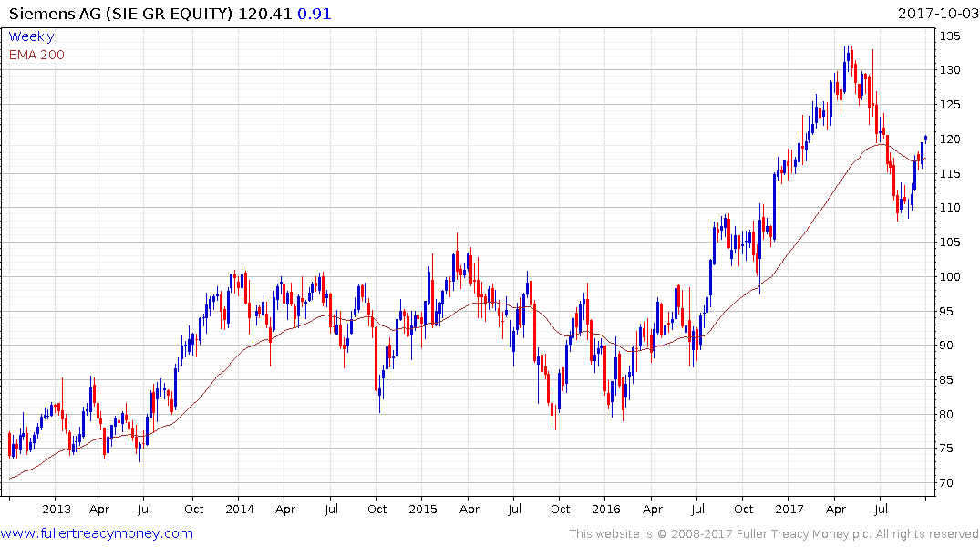The width and height of the screenshot is (980, 547).
Task: Click the 115 price axis label
Action: [x=950, y=173]
